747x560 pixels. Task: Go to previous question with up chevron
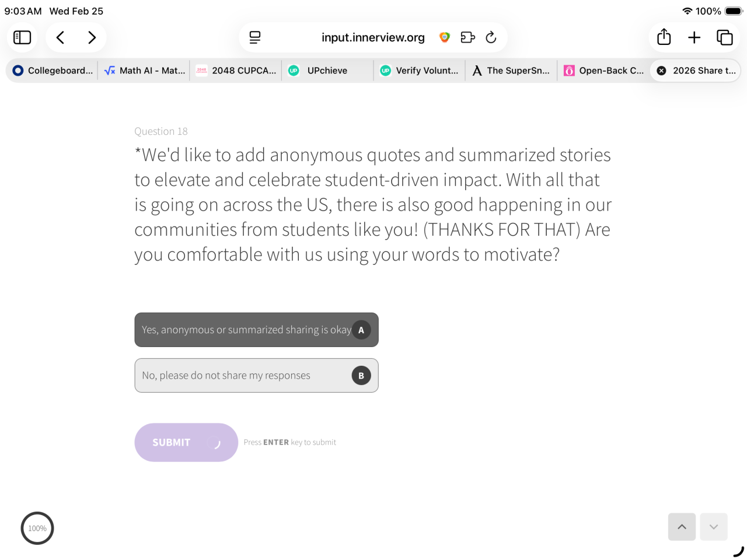tap(682, 527)
